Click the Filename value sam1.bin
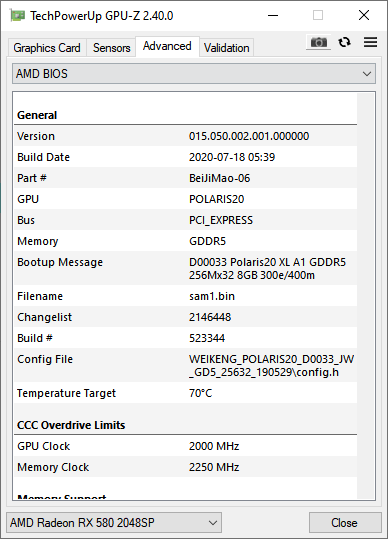Screen dimensions: 388x539 212,296
